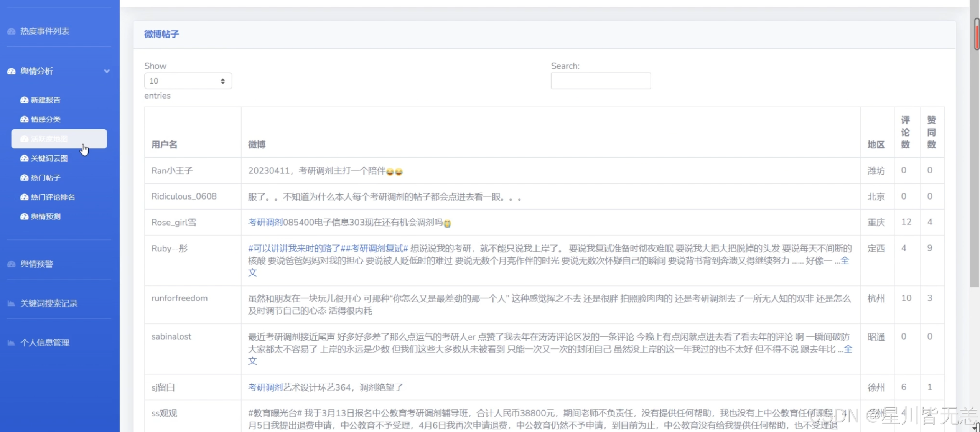Viewport: 980px width, 432px height.
Task: Sort table by 评论数 column header
Action: [x=905, y=132]
